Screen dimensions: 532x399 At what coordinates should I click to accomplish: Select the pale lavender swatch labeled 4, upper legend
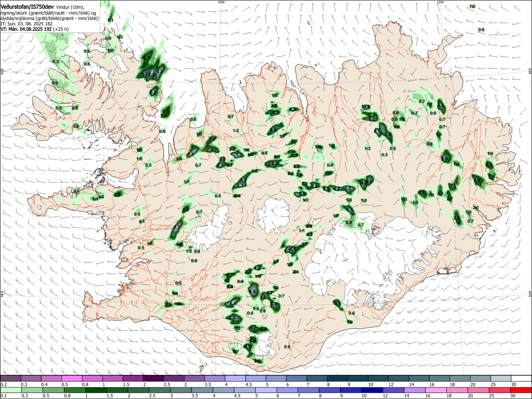(x=235, y=379)
